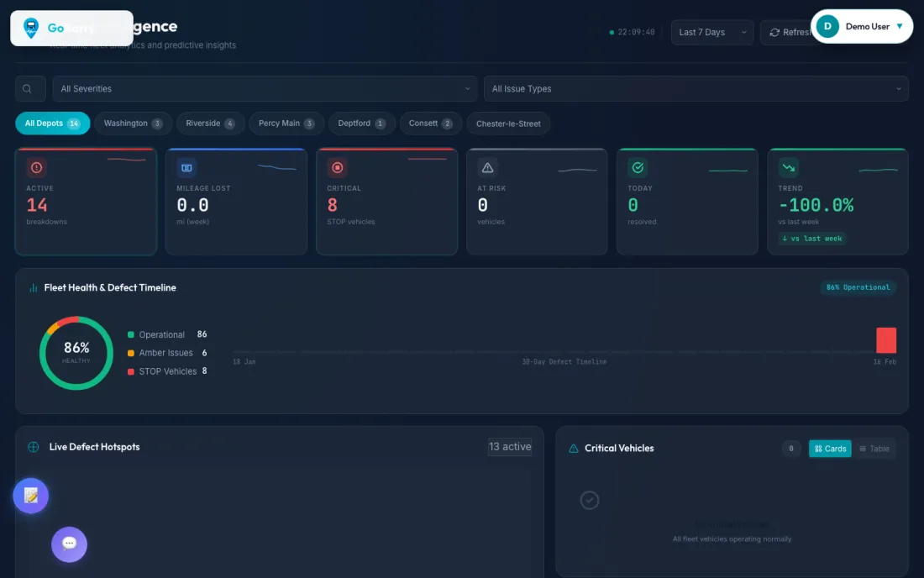Select the Consett depot tab
Image resolution: width=924 pixels, height=578 pixels.
(430, 123)
